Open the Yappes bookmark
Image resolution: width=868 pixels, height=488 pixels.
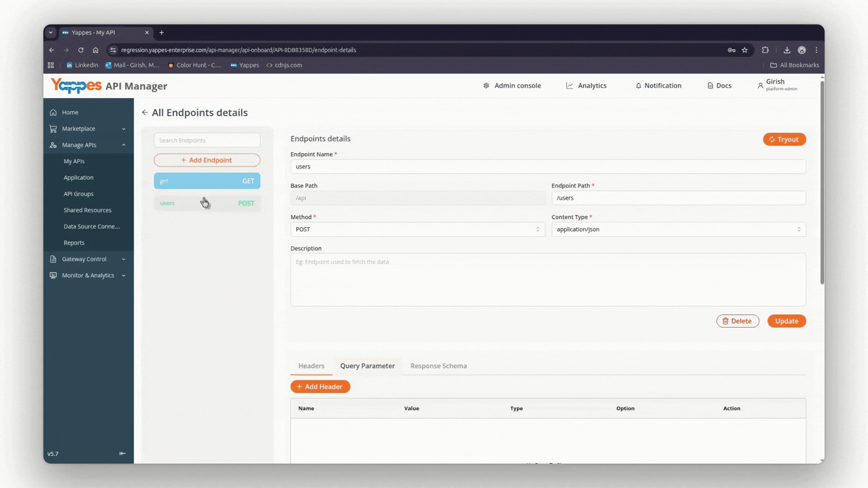coord(245,65)
